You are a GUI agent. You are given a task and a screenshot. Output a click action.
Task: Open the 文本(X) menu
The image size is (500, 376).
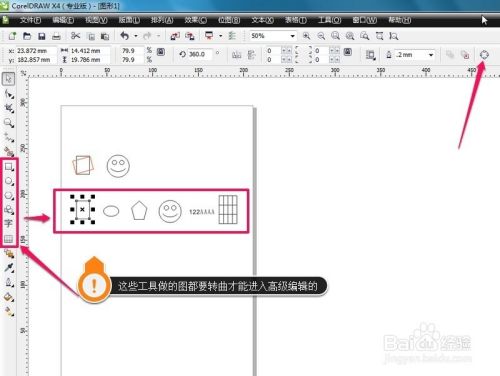pos(262,20)
